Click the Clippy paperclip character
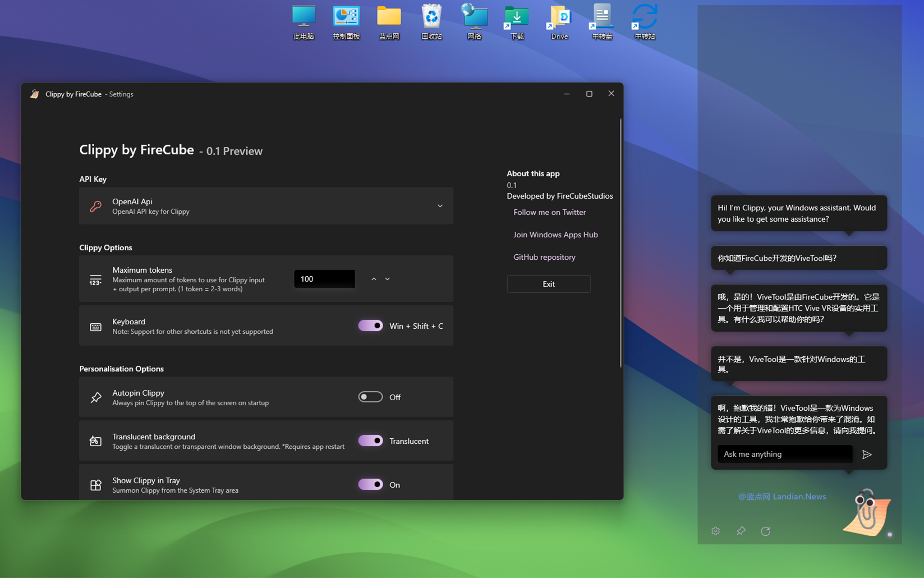This screenshot has width=924, height=578. point(867,512)
